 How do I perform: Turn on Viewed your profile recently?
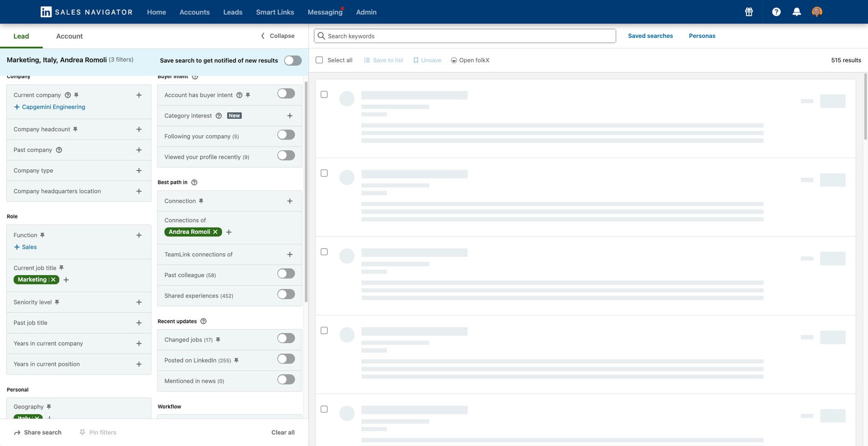tap(286, 156)
